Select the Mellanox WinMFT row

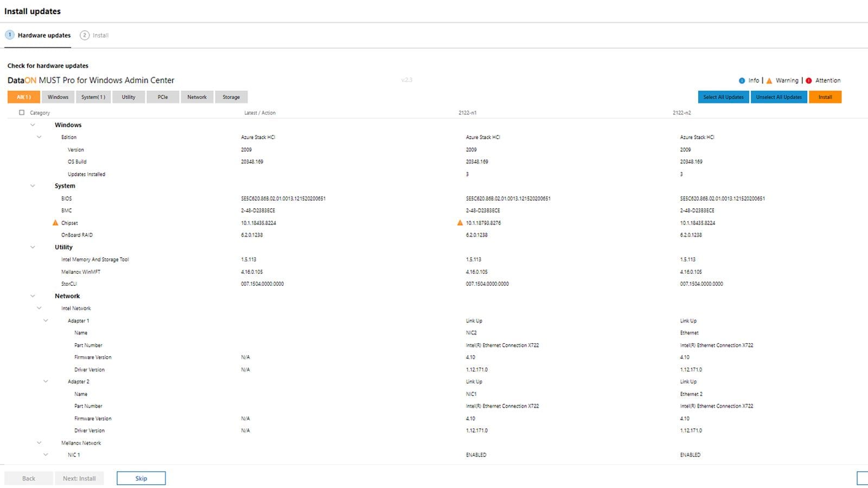coord(81,272)
